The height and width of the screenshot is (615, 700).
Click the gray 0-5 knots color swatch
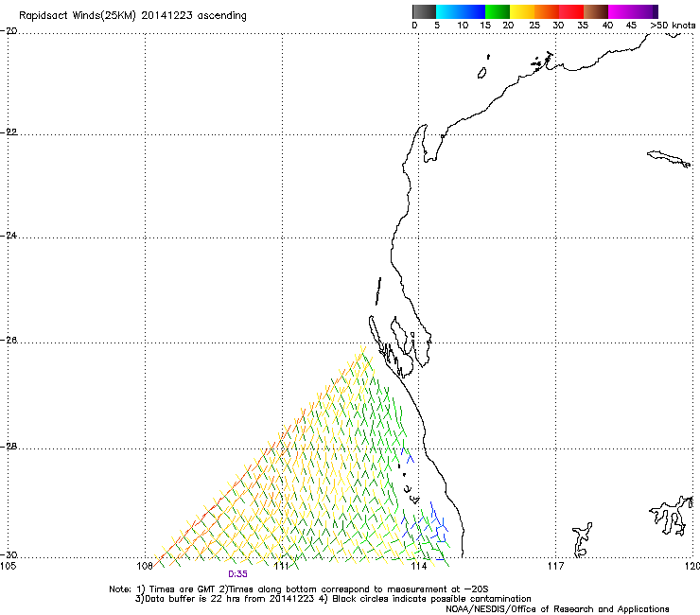424,11
